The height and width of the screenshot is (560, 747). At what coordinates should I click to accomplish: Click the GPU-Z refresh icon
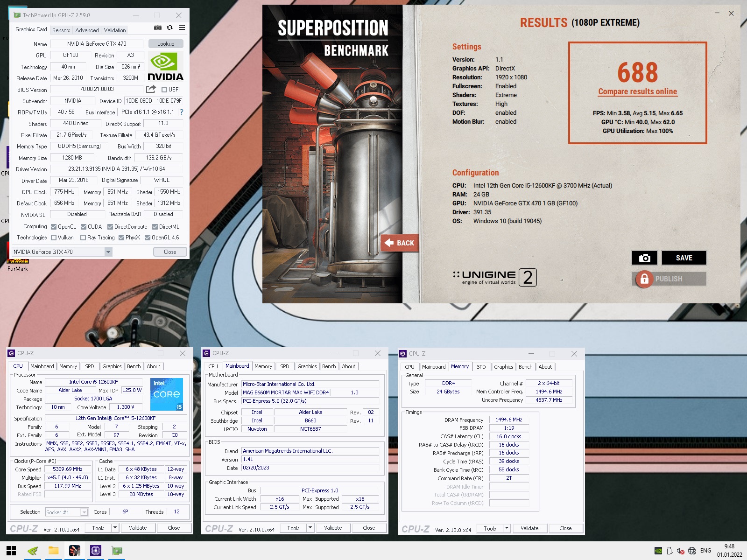pyautogui.click(x=170, y=28)
